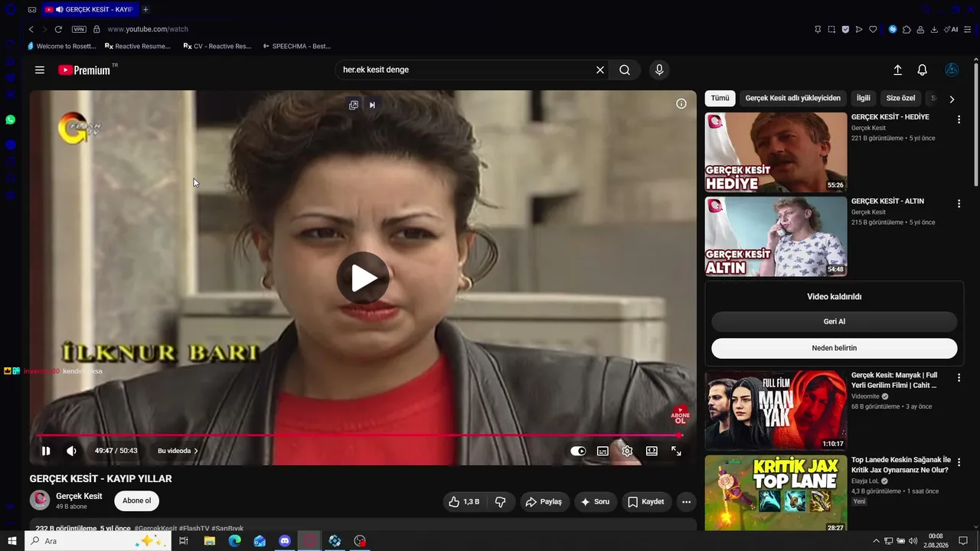Enter fullscreen mode in the player

(x=676, y=451)
